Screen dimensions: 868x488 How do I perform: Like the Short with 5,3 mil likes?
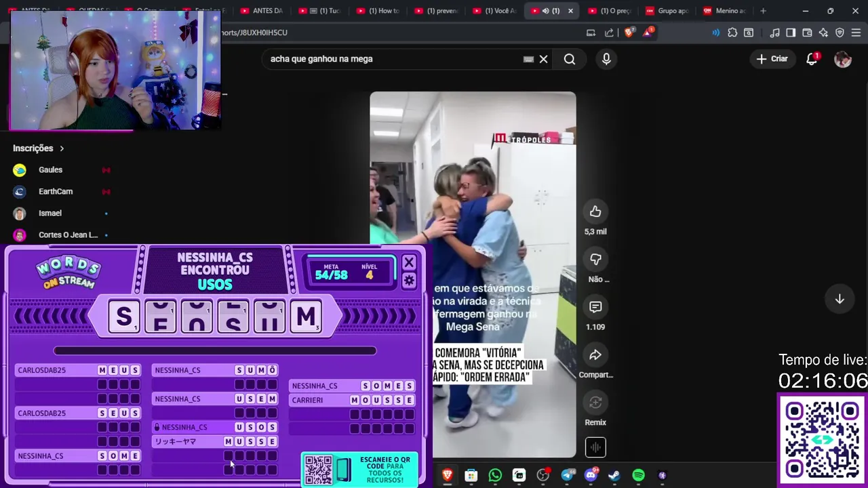595,211
